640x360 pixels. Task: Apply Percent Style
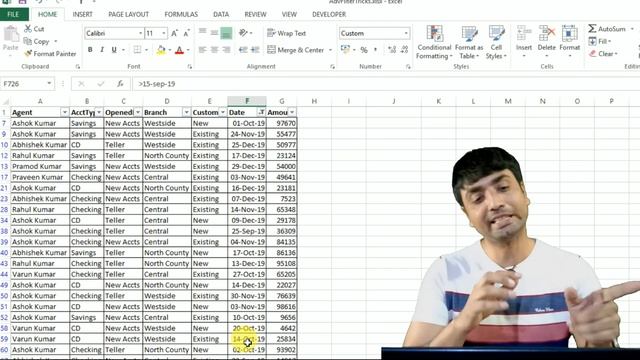364,50
